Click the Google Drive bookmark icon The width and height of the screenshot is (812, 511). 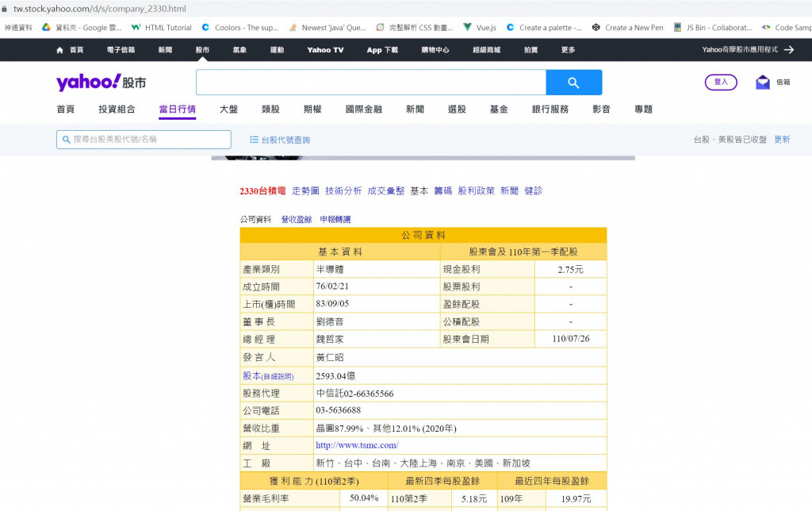tap(46, 28)
